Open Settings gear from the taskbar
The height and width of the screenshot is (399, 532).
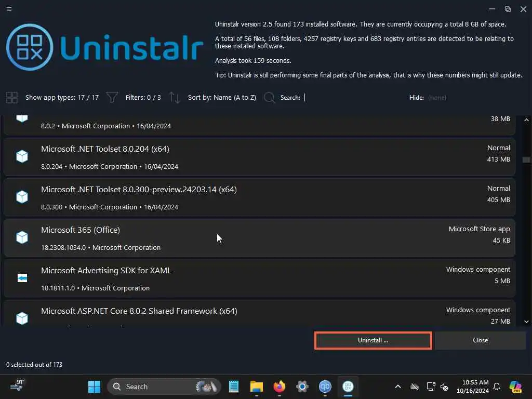(x=302, y=387)
